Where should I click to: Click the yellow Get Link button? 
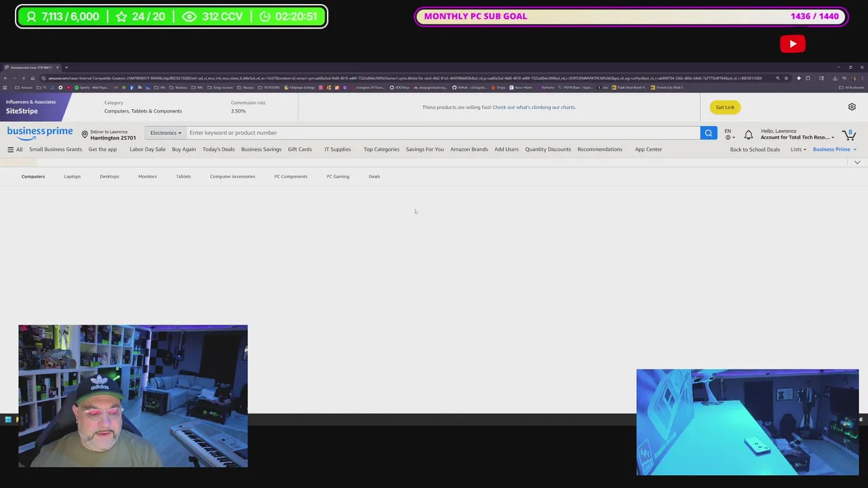[725, 107]
